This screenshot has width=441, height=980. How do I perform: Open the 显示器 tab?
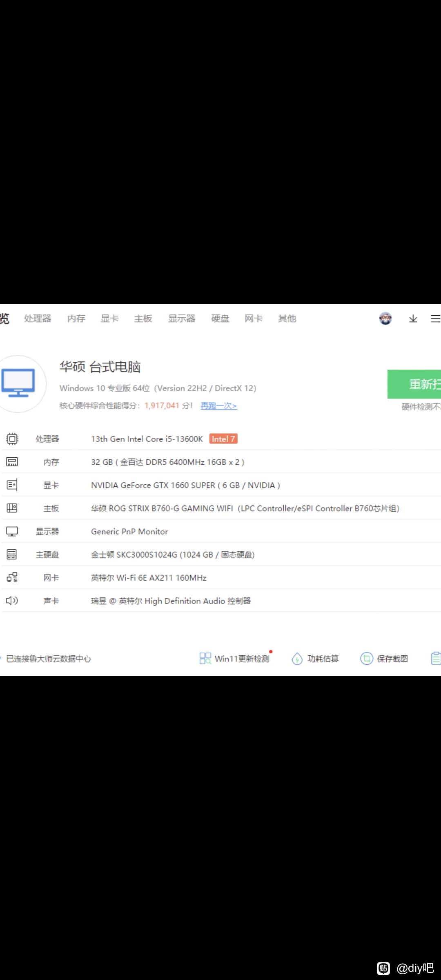click(182, 318)
